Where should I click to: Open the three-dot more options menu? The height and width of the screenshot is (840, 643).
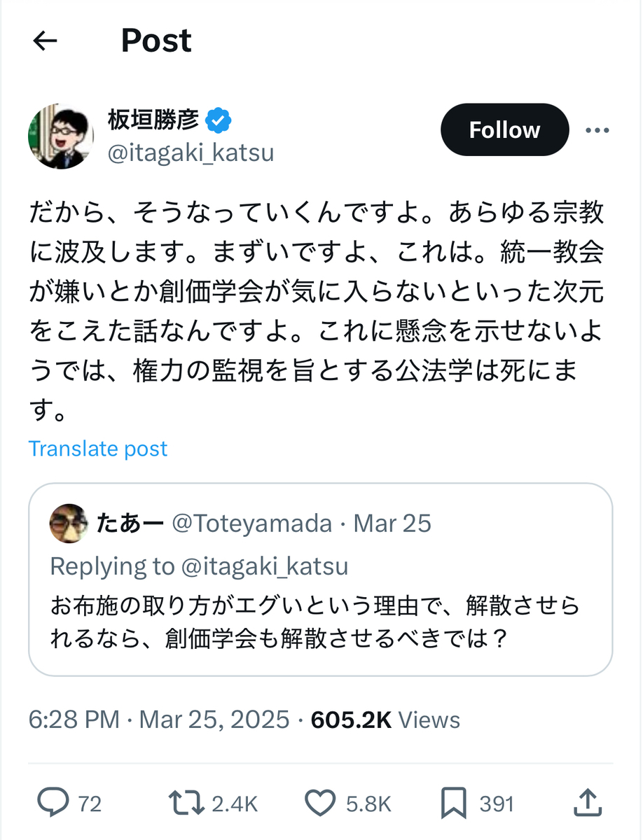597,130
